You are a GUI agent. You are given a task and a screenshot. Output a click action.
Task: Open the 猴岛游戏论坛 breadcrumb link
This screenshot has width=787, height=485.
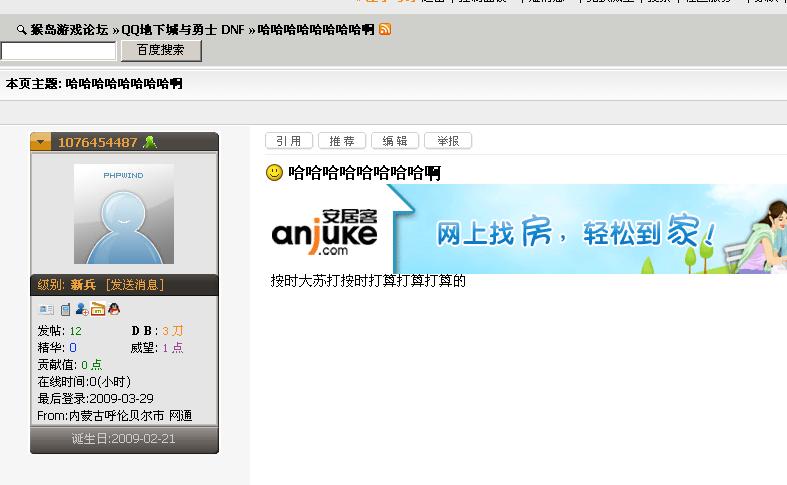click(x=69, y=30)
